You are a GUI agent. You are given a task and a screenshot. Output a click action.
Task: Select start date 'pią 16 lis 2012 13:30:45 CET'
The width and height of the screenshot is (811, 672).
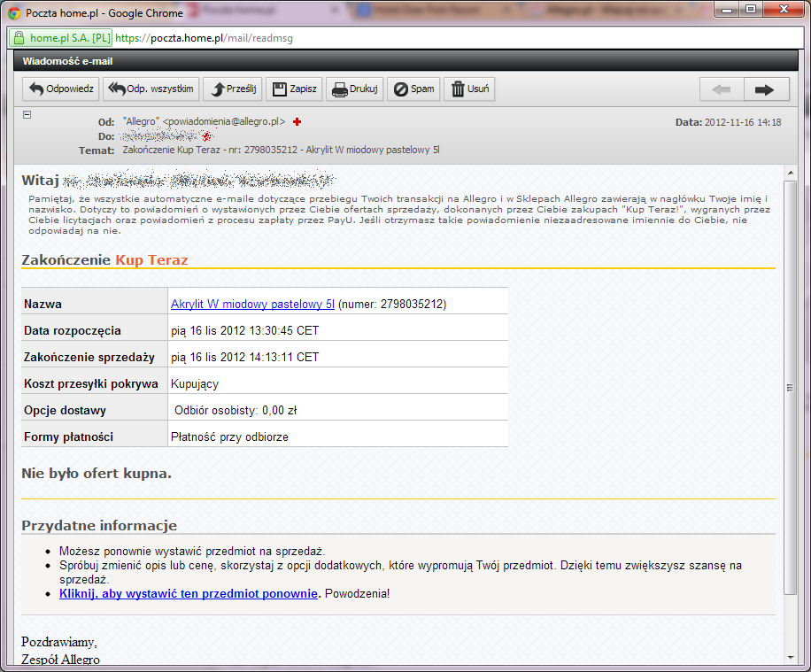pyautogui.click(x=244, y=330)
